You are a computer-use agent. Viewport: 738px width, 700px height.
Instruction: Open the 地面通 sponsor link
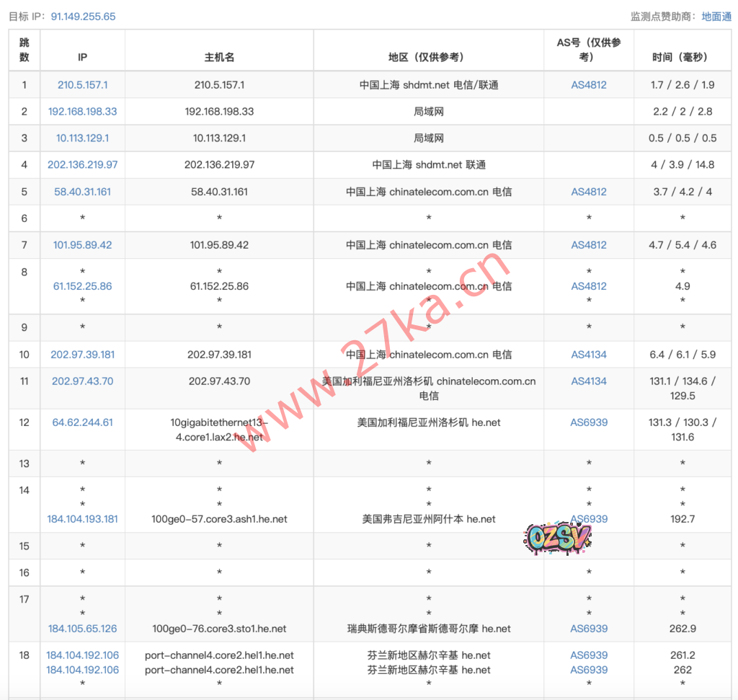[716, 16]
